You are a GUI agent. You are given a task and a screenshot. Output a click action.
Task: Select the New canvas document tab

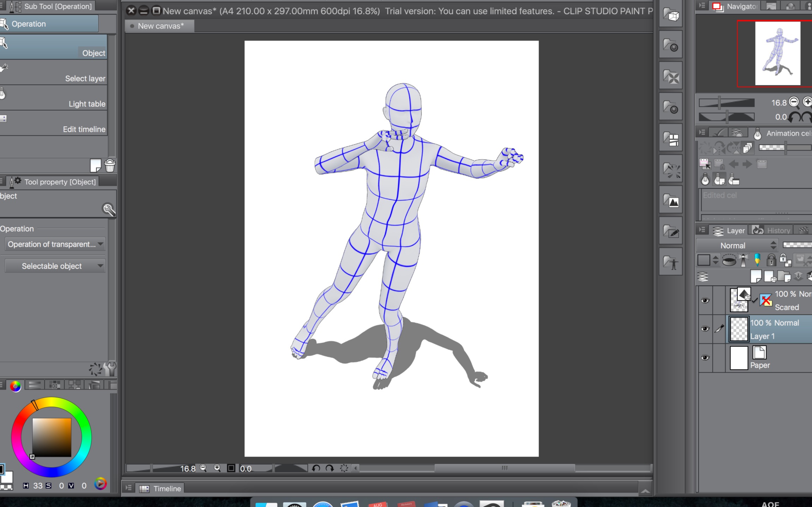click(x=160, y=26)
